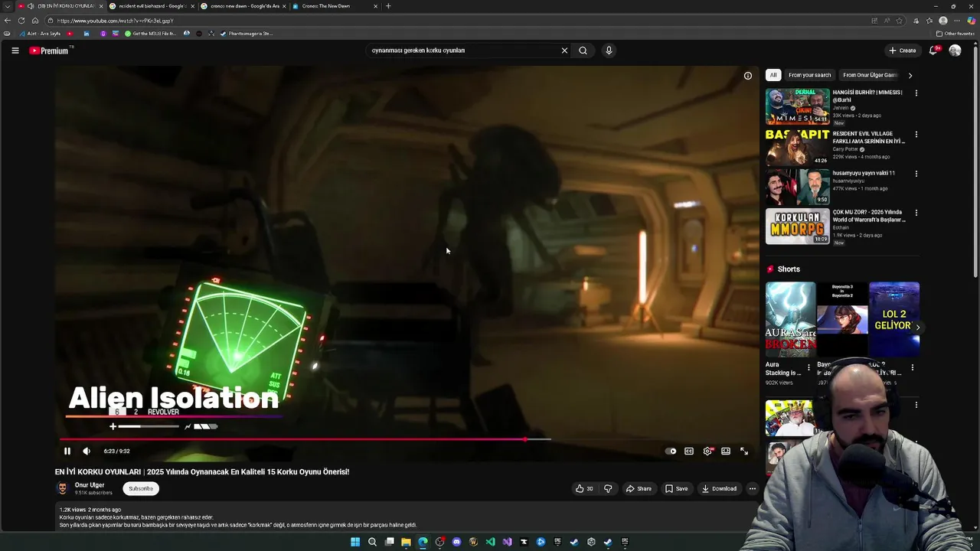The height and width of the screenshot is (551, 980).
Task: Open more options for Aura Stacking short
Action: click(808, 367)
